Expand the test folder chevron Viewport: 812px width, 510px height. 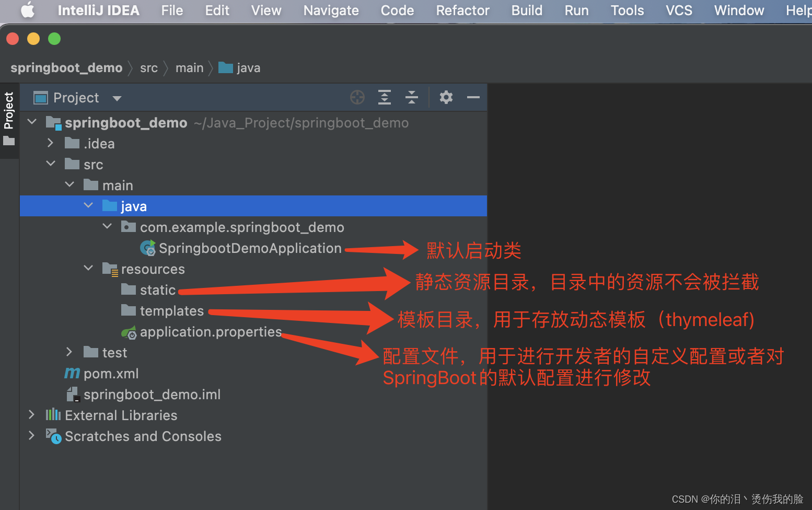[69, 352]
